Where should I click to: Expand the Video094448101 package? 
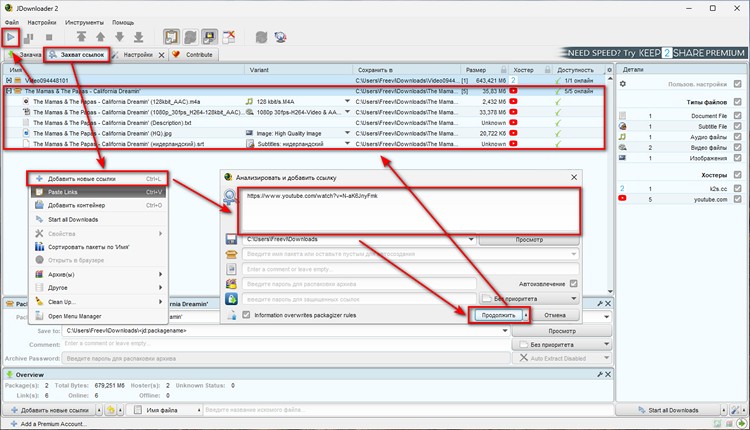[9, 80]
